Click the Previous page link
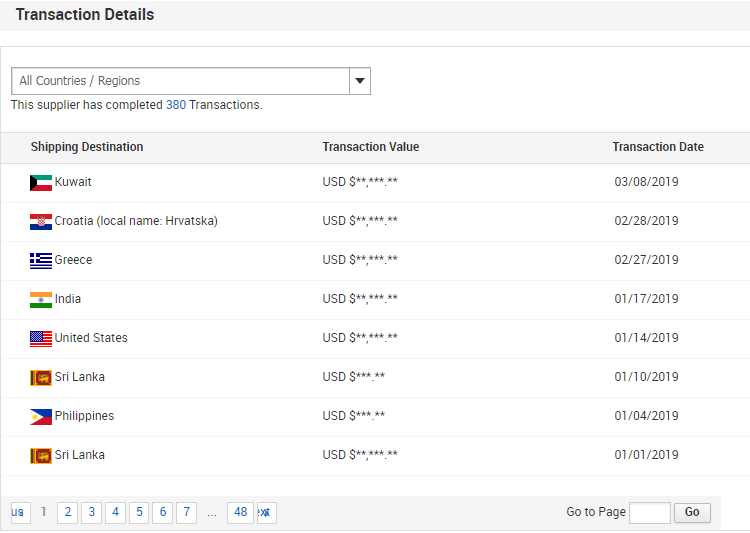Screen dimensions: 750x533 (x=18, y=513)
